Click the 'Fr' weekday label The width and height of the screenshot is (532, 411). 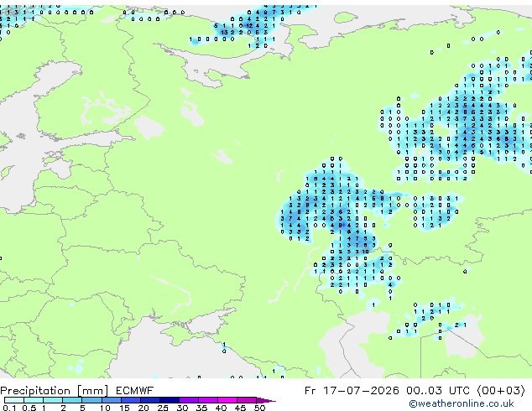[x=310, y=391]
